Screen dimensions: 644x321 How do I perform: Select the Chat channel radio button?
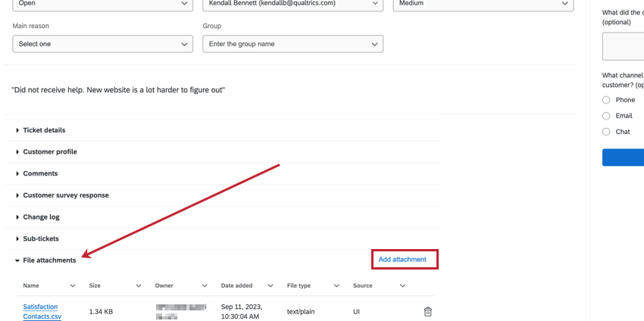pyautogui.click(x=606, y=132)
